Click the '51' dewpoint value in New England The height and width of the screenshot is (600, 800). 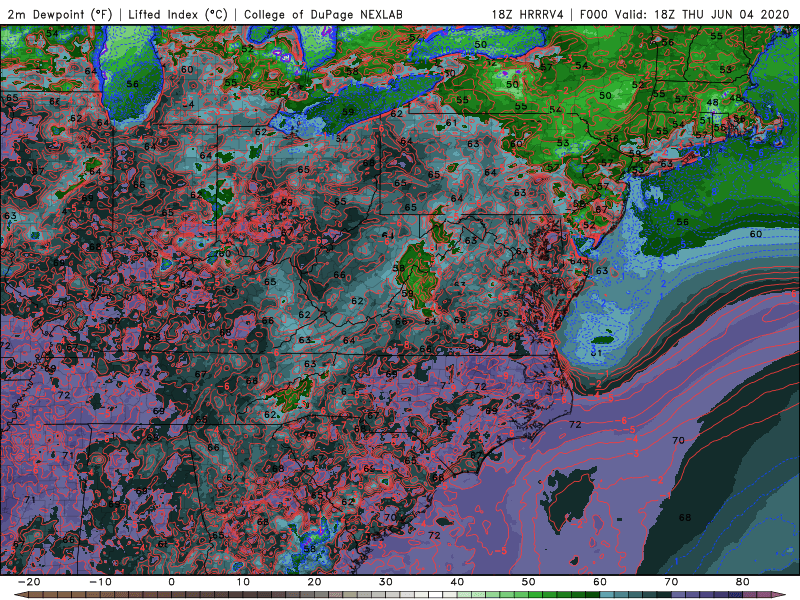(706, 120)
